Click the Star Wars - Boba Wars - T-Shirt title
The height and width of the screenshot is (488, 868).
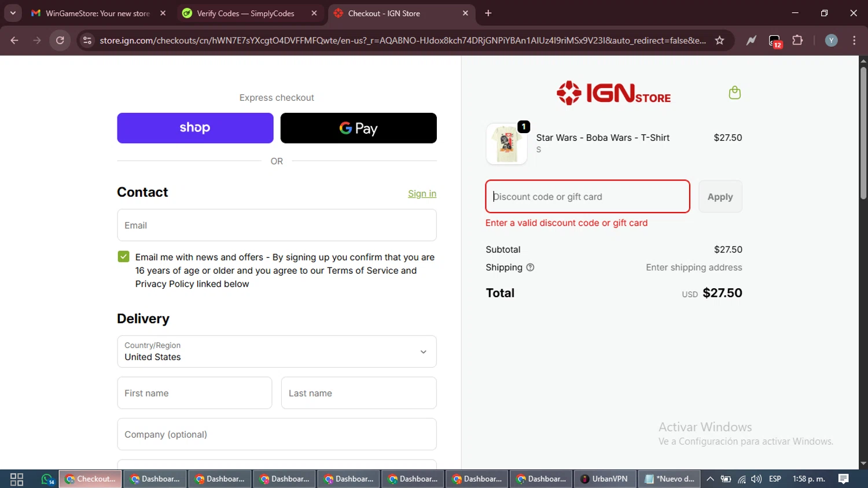(x=602, y=138)
